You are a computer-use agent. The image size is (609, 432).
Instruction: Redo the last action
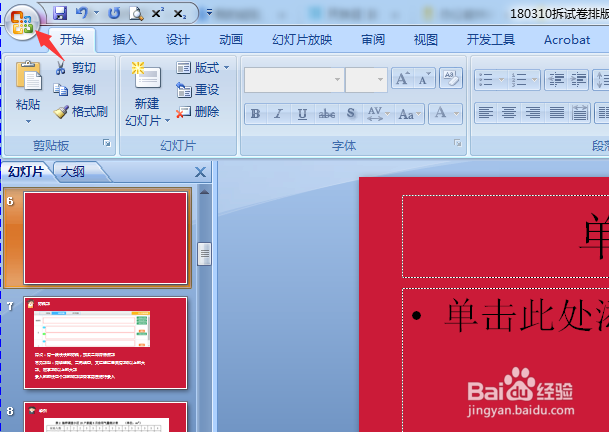coord(114,14)
